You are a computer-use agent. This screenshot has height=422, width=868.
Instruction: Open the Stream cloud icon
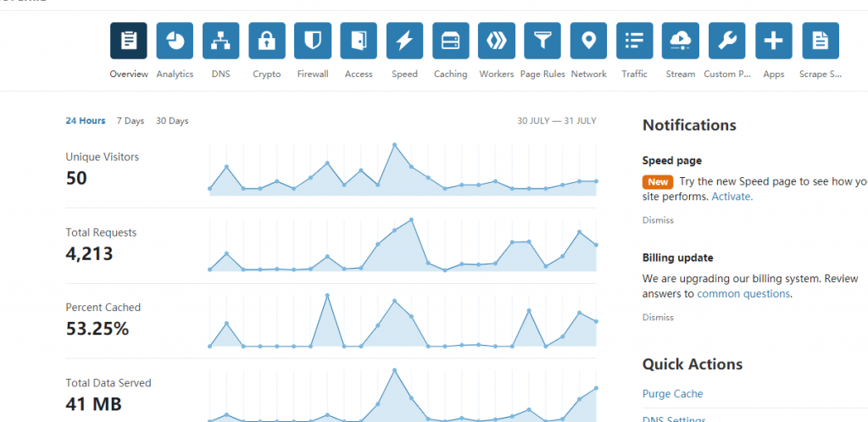(680, 41)
